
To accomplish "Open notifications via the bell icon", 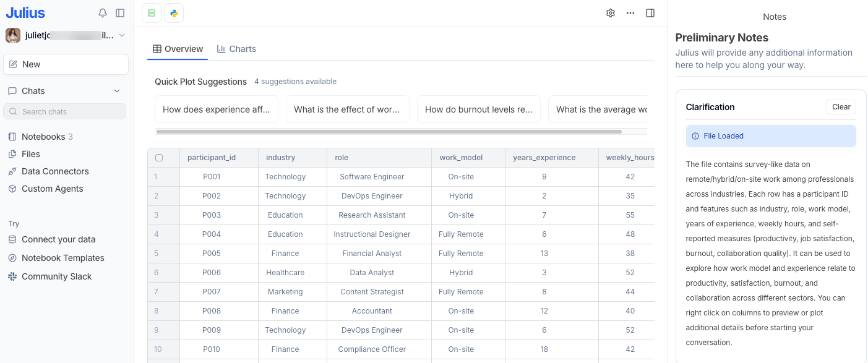I will click(x=103, y=12).
